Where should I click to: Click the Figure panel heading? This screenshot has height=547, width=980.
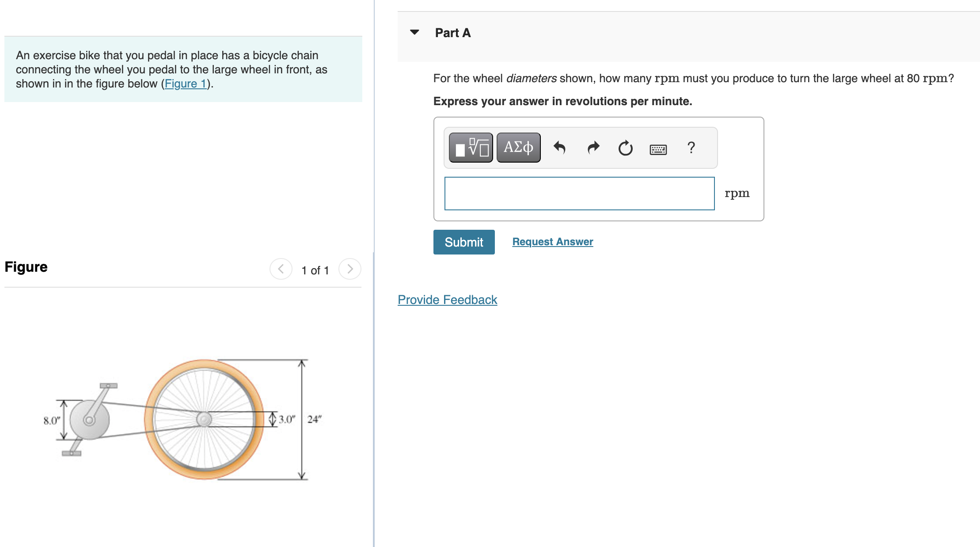[x=26, y=267]
